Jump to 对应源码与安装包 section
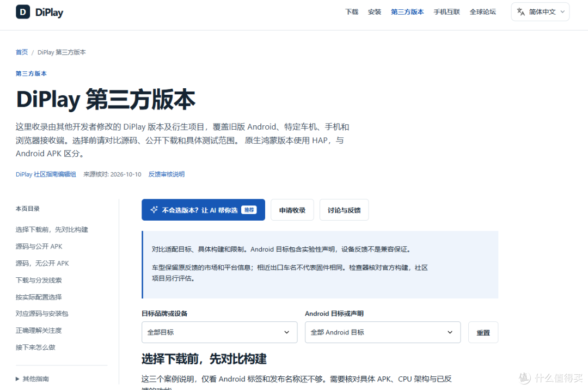Viewport: 588px width, 390px height. coord(42,314)
